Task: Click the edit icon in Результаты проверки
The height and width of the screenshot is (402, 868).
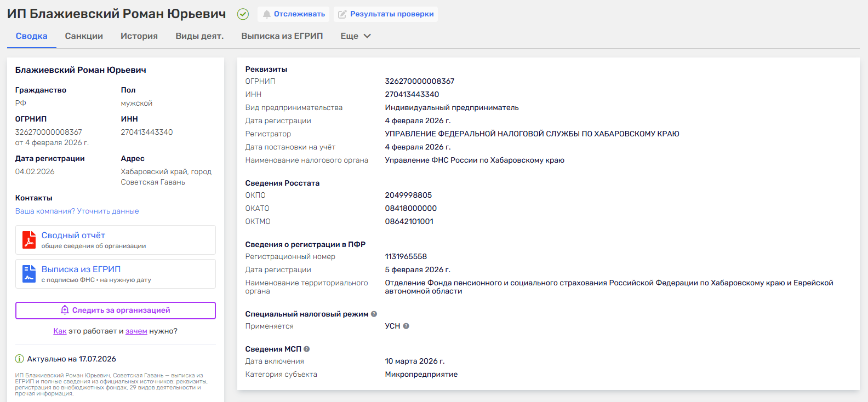Action: pos(342,14)
